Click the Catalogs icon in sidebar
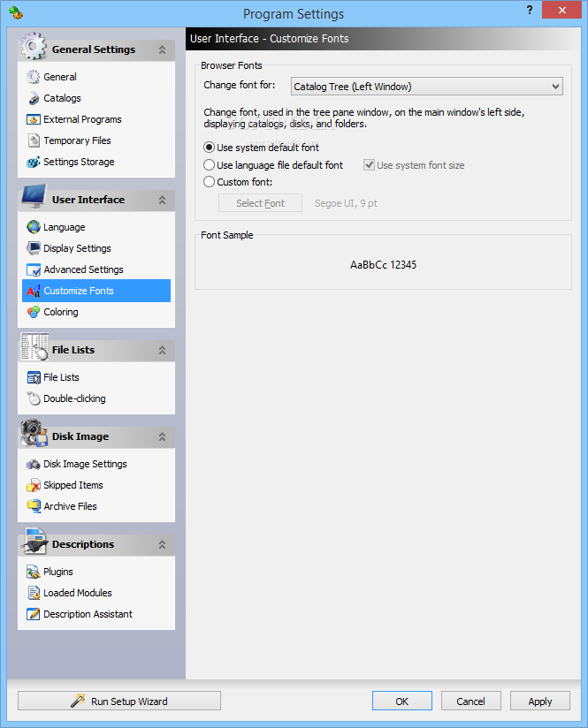This screenshot has height=728, width=588. tap(33, 98)
